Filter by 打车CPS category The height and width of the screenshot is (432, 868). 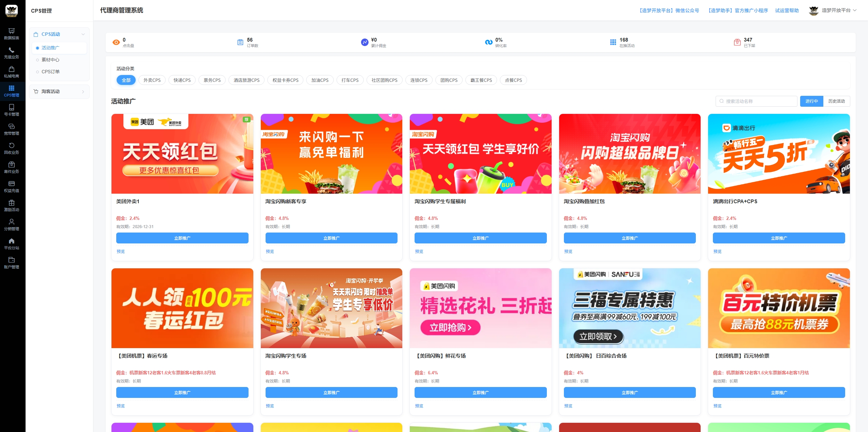(350, 80)
